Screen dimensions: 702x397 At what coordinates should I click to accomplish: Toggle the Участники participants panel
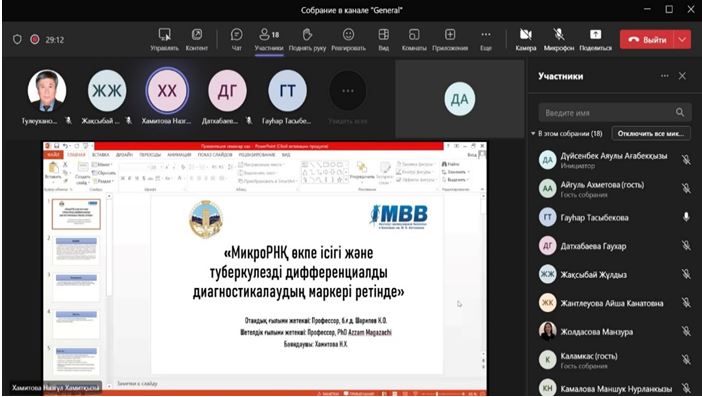[269, 40]
